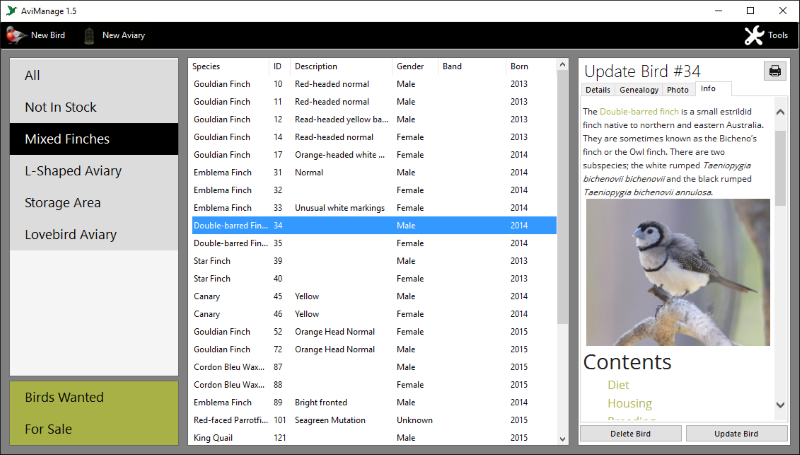The height and width of the screenshot is (455, 800).
Task: Click info panel scroll down arrow
Action: tap(780, 405)
